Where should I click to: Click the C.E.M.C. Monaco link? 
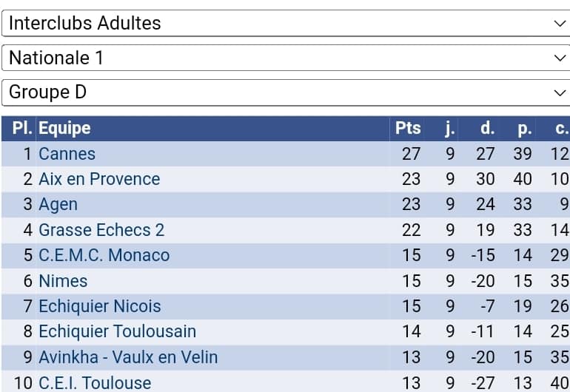pyautogui.click(x=104, y=255)
